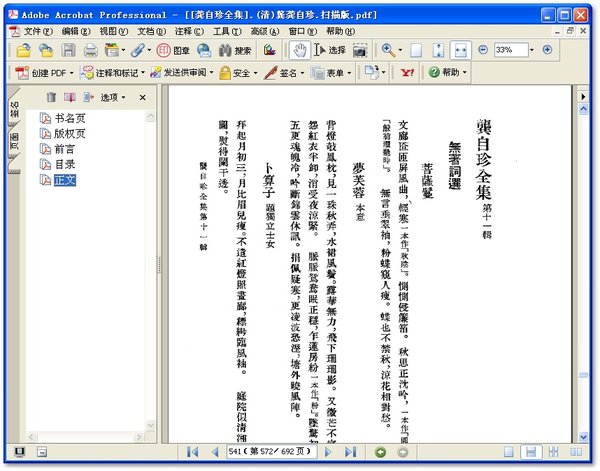The image size is (600, 471).
Task: Open the 窗口 menu
Action: (x=303, y=31)
